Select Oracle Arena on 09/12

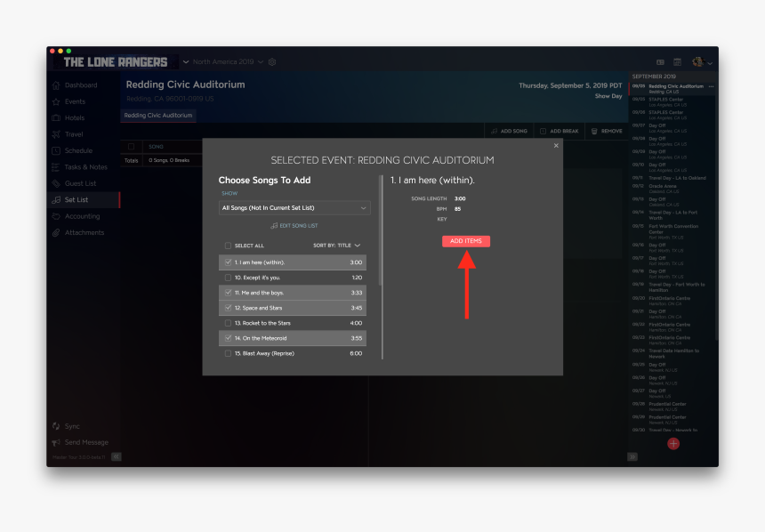(672, 189)
